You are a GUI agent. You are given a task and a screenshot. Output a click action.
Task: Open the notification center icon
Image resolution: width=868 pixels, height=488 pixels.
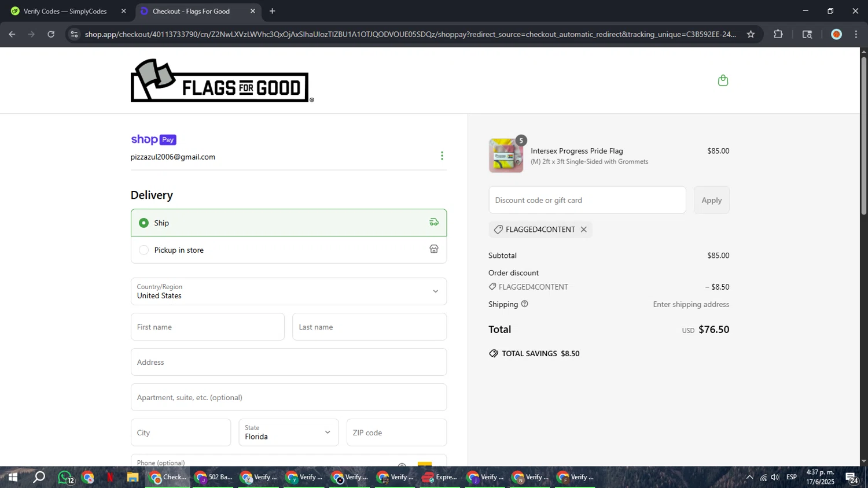point(851,477)
